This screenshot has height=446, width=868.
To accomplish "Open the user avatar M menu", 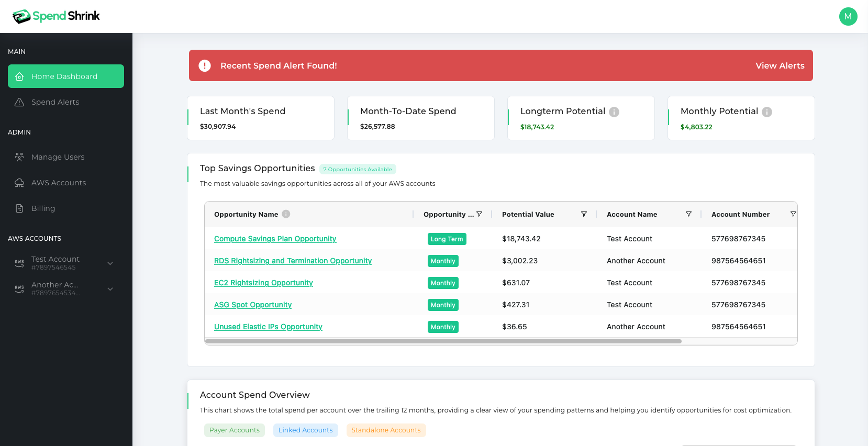I will click(848, 16).
